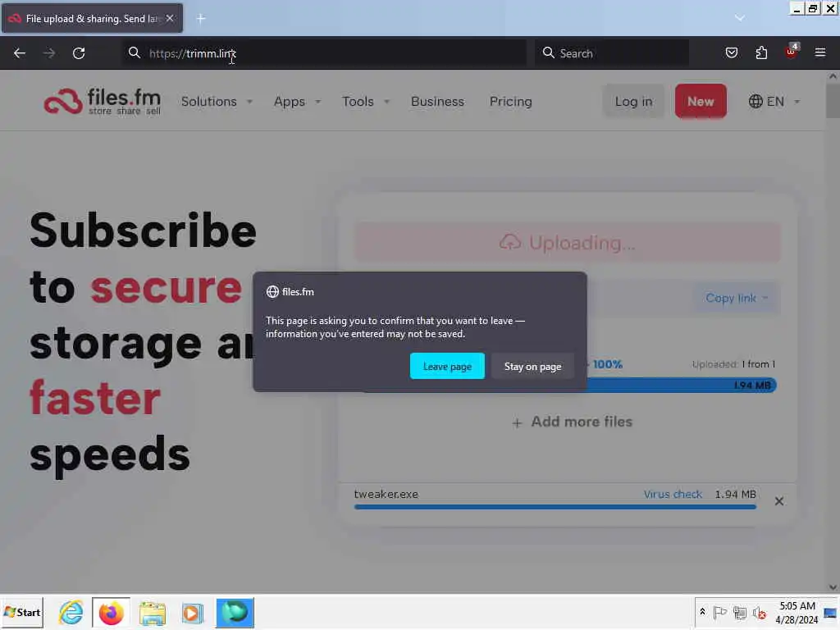840x630 pixels.
Task: Click the browser back arrow
Action: click(x=20, y=53)
